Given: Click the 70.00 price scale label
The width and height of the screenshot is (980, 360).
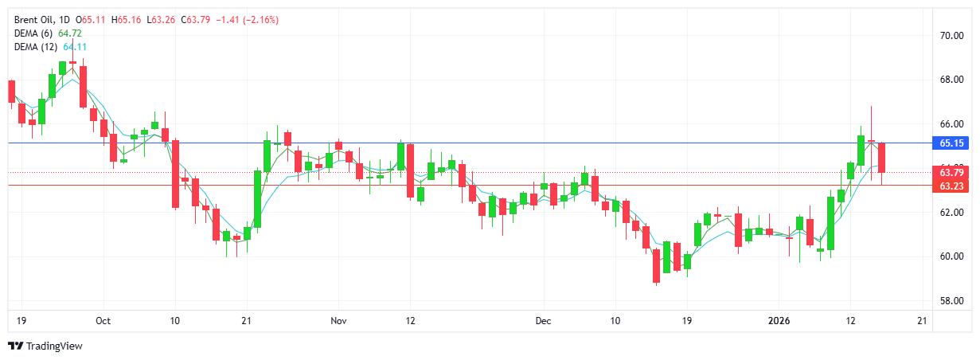Looking at the screenshot, I should point(951,36).
